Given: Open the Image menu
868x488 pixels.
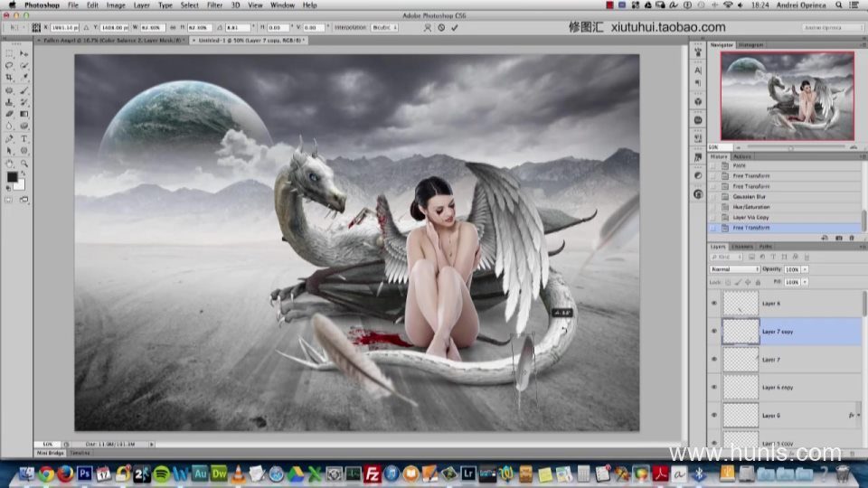Looking at the screenshot, I should point(116,5).
